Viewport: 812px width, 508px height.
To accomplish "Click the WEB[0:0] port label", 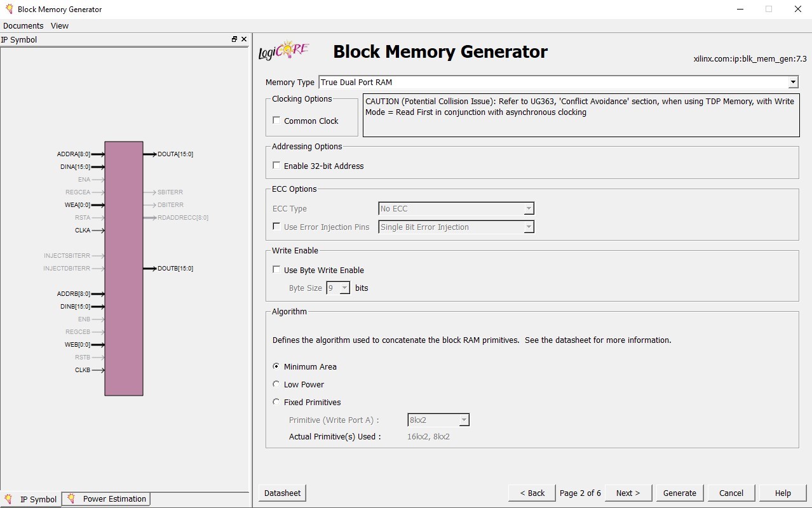I will click(78, 345).
